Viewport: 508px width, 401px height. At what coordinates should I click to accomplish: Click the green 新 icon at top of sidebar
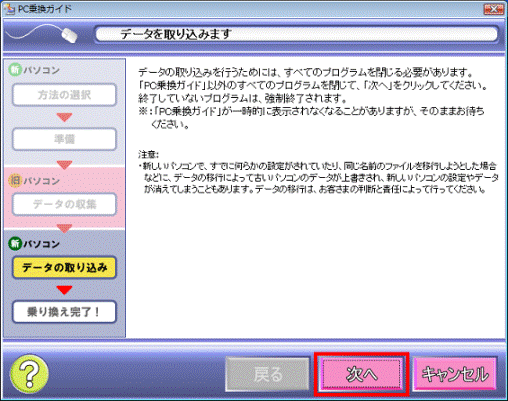point(15,70)
